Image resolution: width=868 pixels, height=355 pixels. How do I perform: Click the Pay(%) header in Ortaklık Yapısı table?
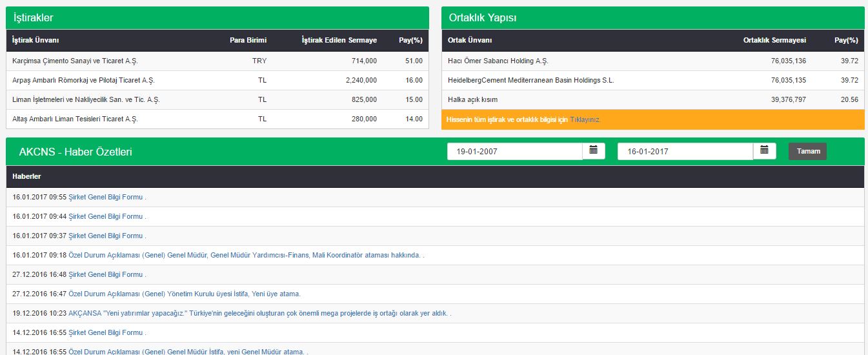[x=846, y=40]
